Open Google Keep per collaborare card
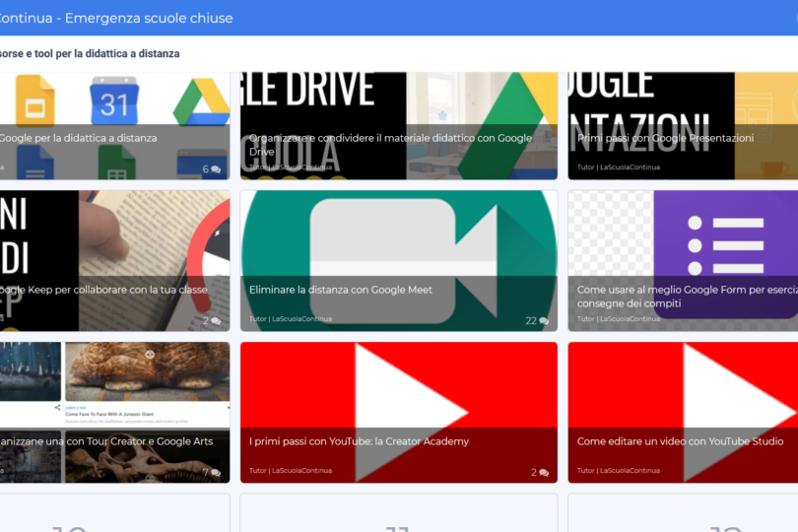This screenshot has height=532, width=798. tap(114, 261)
